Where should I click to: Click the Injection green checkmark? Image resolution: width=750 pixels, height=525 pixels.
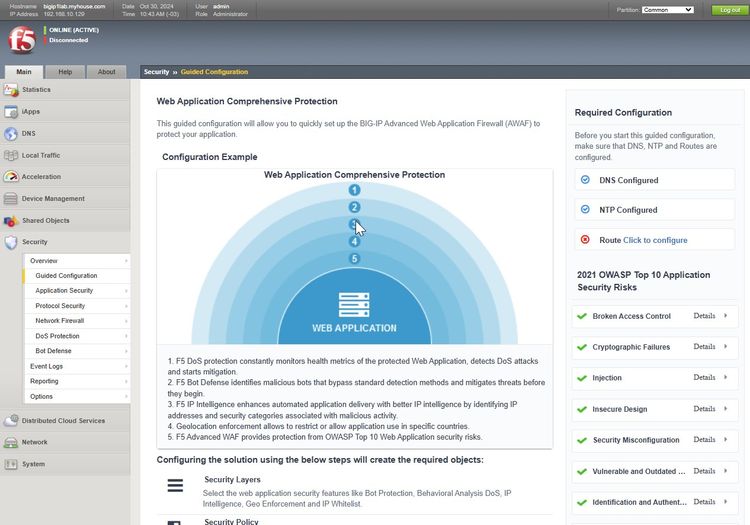[582, 378]
